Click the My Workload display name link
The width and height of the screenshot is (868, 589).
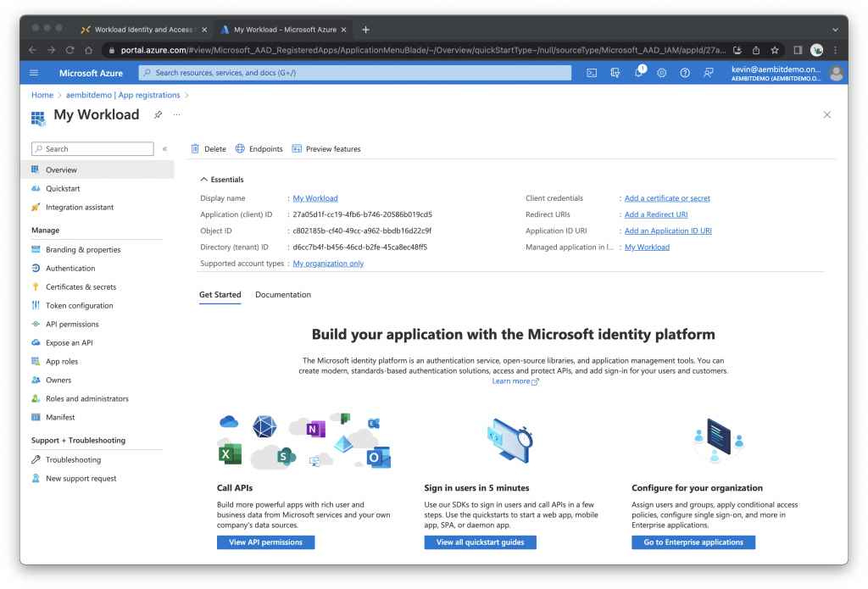click(315, 198)
